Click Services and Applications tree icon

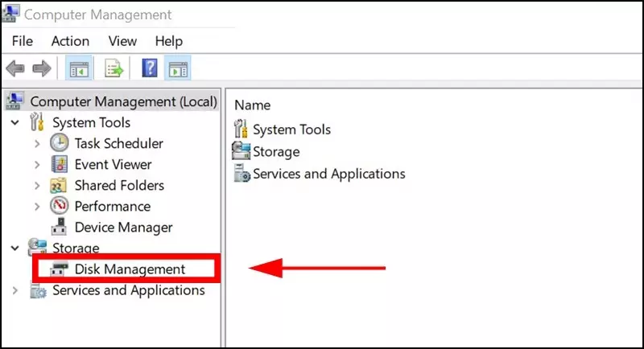click(38, 291)
